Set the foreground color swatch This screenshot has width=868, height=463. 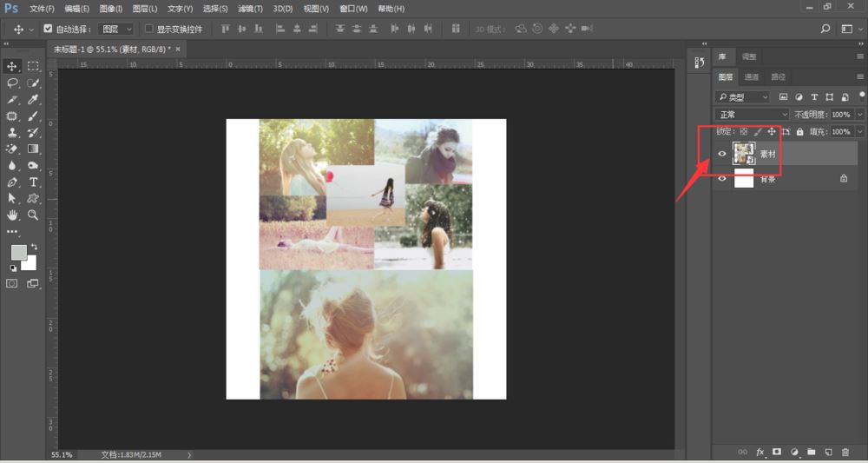[18, 253]
